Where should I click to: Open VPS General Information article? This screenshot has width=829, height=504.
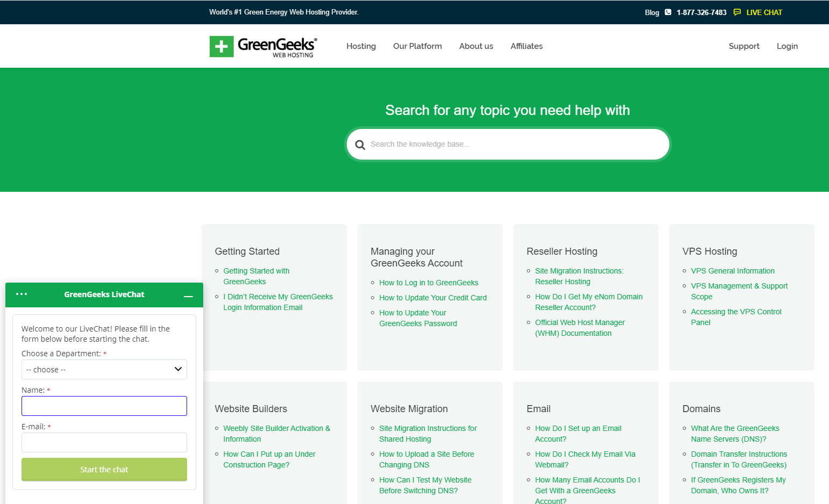click(733, 271)
